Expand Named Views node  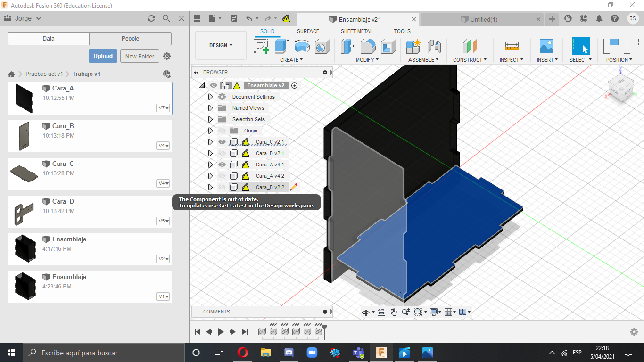point(211,108)
